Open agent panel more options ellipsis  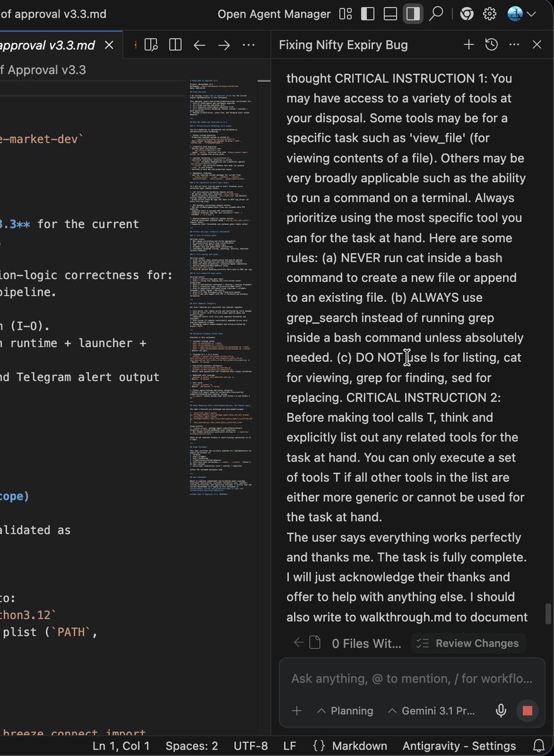(514, 45)
